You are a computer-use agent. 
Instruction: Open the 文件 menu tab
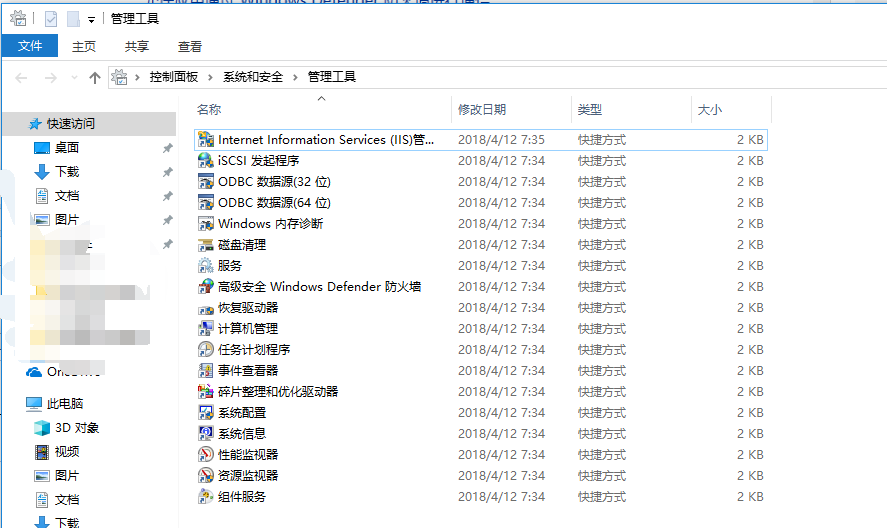[30, 46]
